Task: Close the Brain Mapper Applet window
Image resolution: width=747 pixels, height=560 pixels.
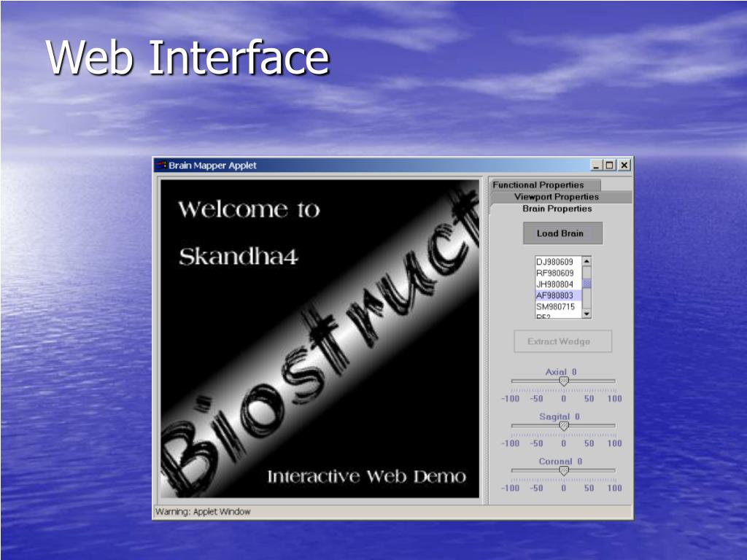Action: tap(624, 166)
